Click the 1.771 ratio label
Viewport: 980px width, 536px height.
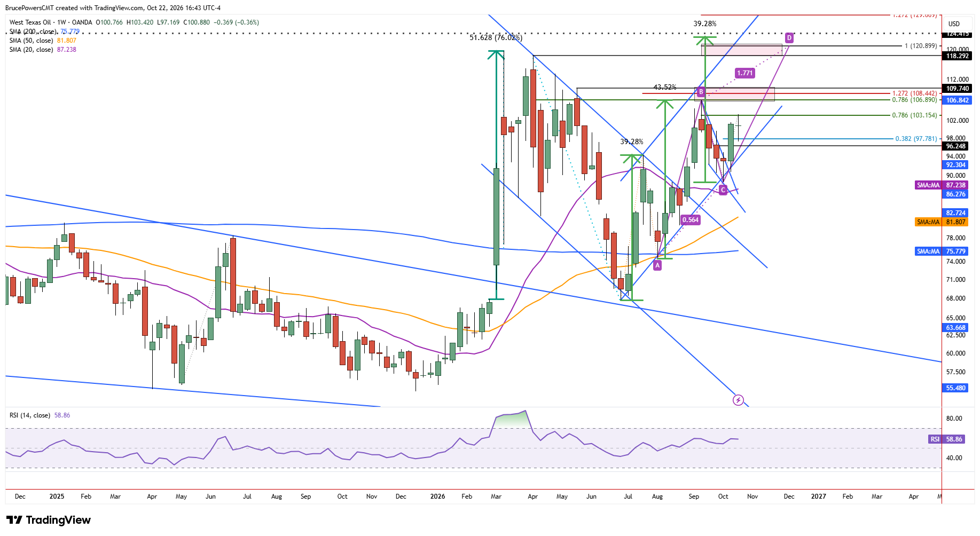point(744,73)
